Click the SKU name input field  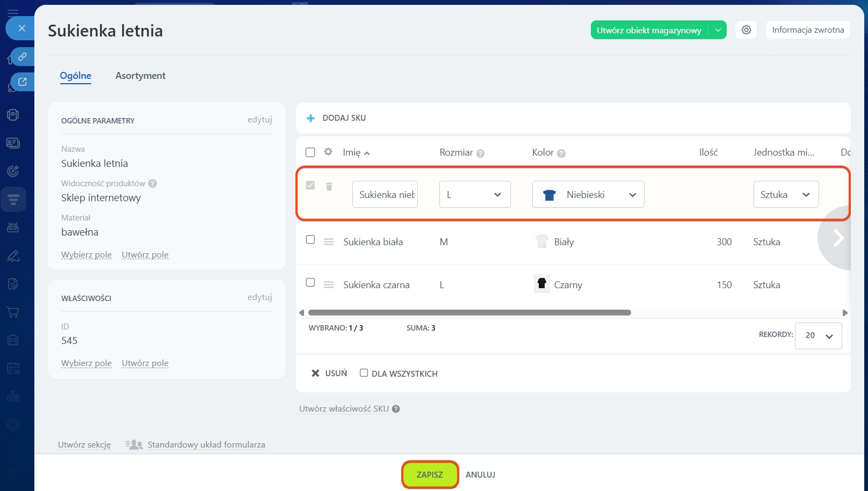coord(385,194)
